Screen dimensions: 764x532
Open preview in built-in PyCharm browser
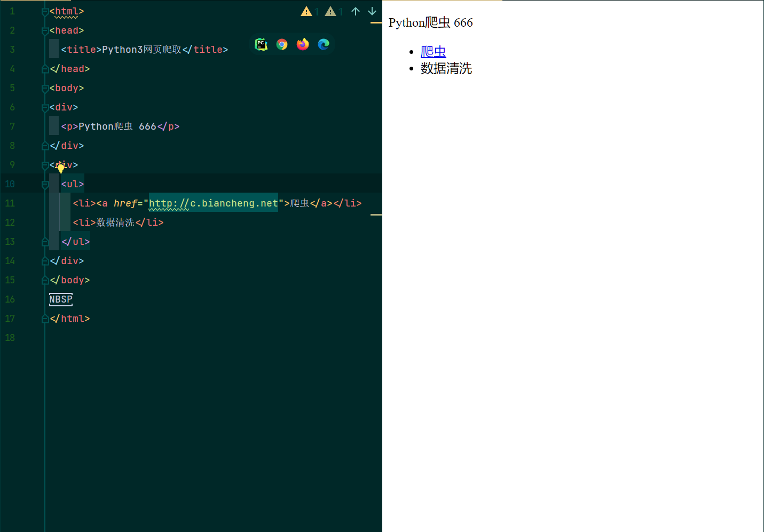(x=261, y=44)
